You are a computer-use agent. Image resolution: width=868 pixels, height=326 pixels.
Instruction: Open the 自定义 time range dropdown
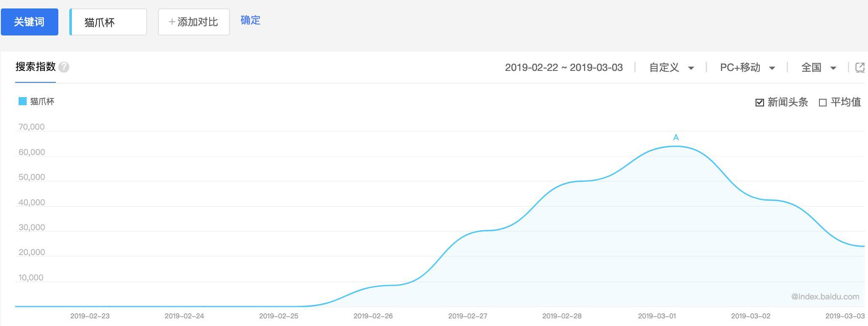point(671,68)
